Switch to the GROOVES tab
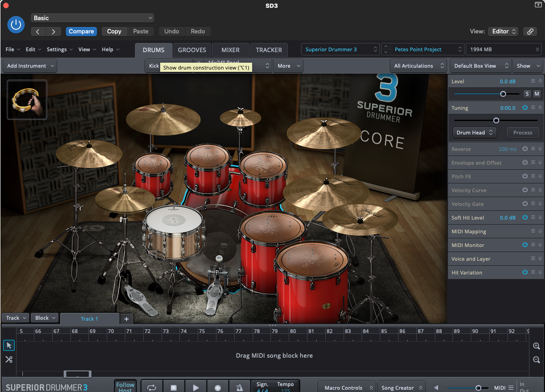This screenshot has width=545, height=392. 192,50
